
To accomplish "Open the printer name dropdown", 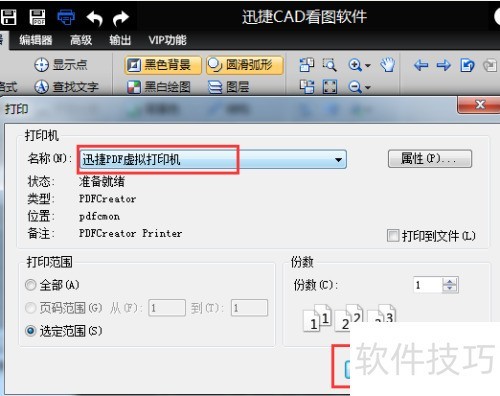I will 338,160.
